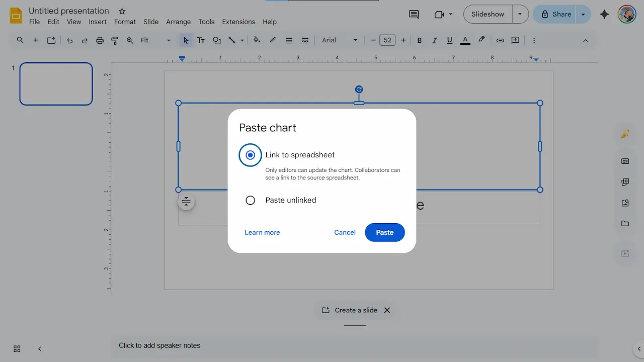Open the Extensions menu

(238, 22)
